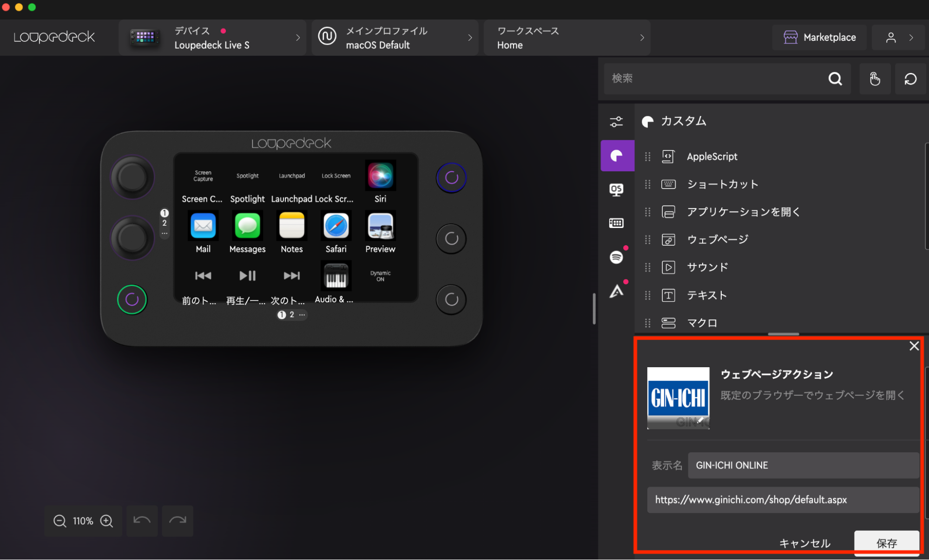Switch to touch page 2 below screen
This screenshot has height=560, width=929.
(292, 315)
